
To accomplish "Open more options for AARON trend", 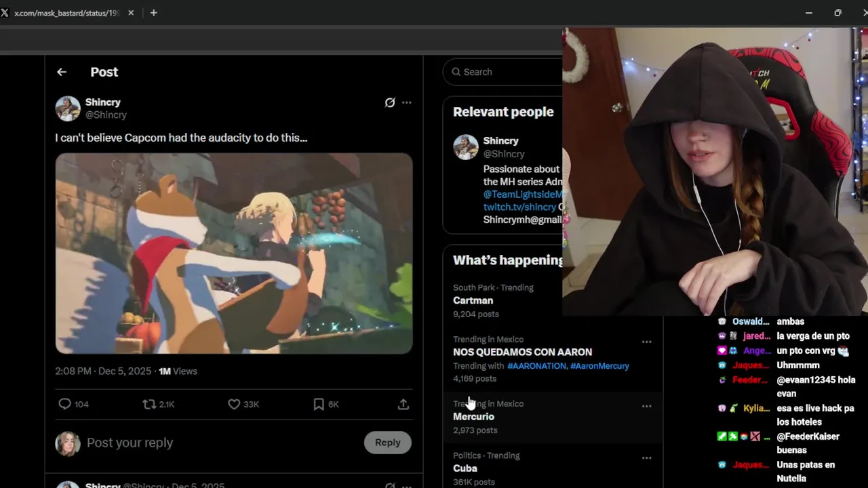I will coord(647,342).
